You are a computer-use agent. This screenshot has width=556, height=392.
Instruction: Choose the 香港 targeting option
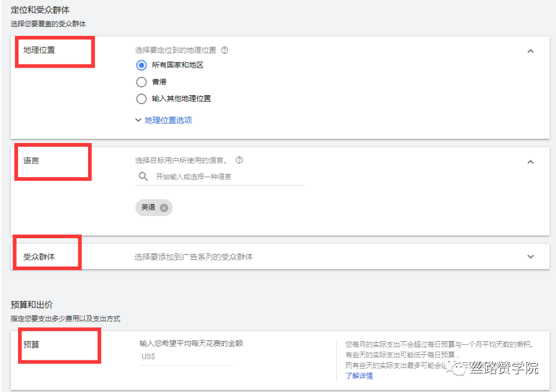pyautogui.click(x=140, y=82)
